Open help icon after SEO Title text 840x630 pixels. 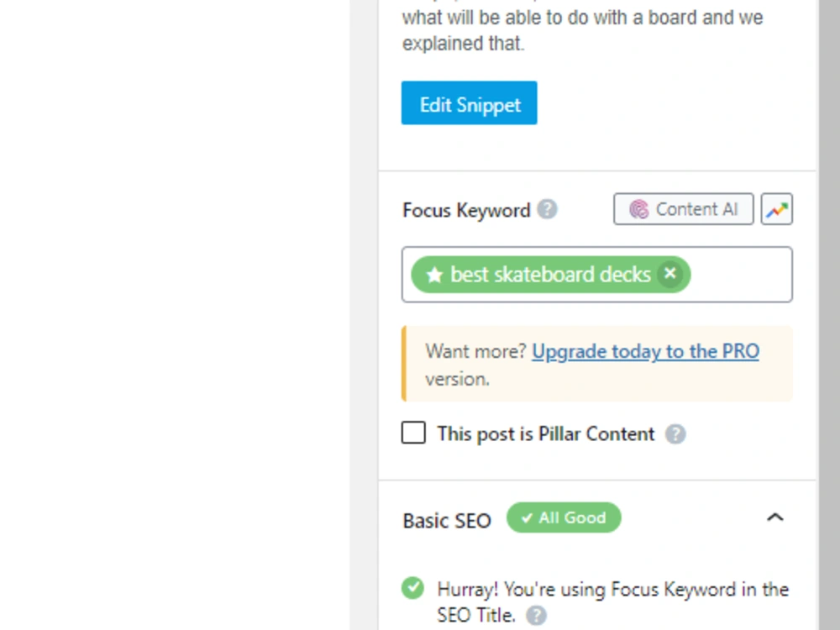pyautogui.click(x=536, y=615)
